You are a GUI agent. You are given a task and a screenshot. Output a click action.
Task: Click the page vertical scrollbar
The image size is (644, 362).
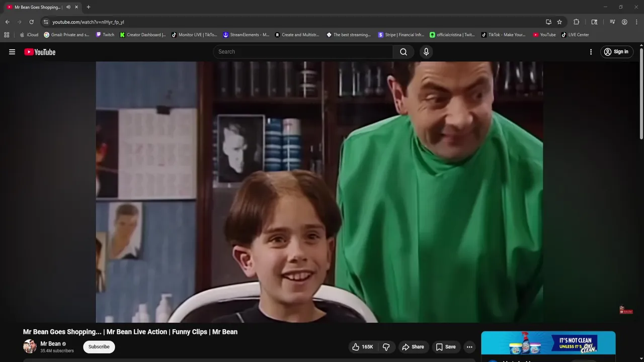coord(641,94)
